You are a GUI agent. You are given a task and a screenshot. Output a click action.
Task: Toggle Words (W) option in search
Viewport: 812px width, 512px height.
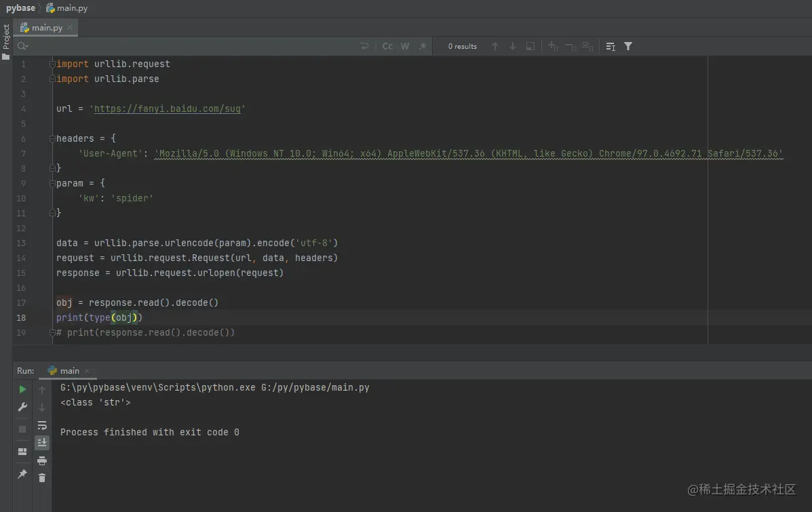tap(405, 46)
